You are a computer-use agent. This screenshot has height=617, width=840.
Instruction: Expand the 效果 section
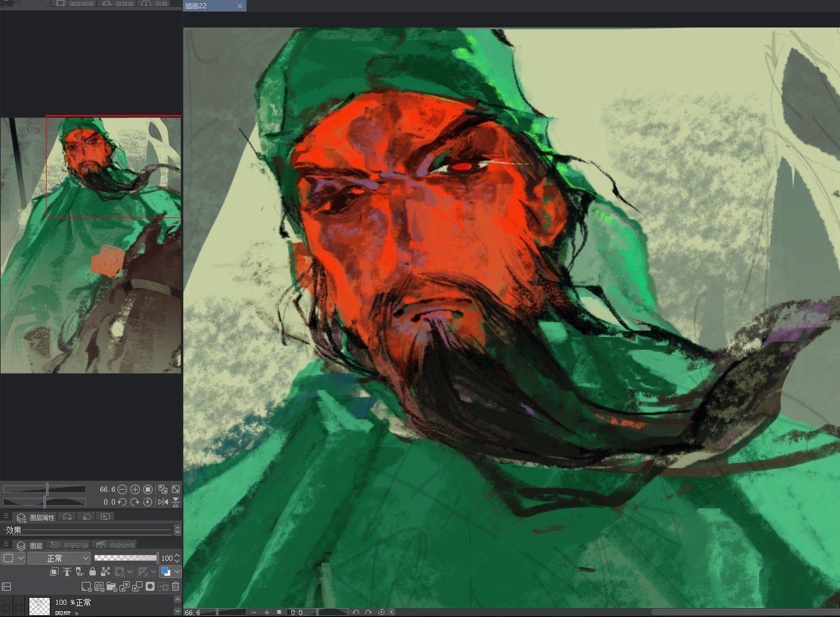pyautogui.click(x=177, y=530)
